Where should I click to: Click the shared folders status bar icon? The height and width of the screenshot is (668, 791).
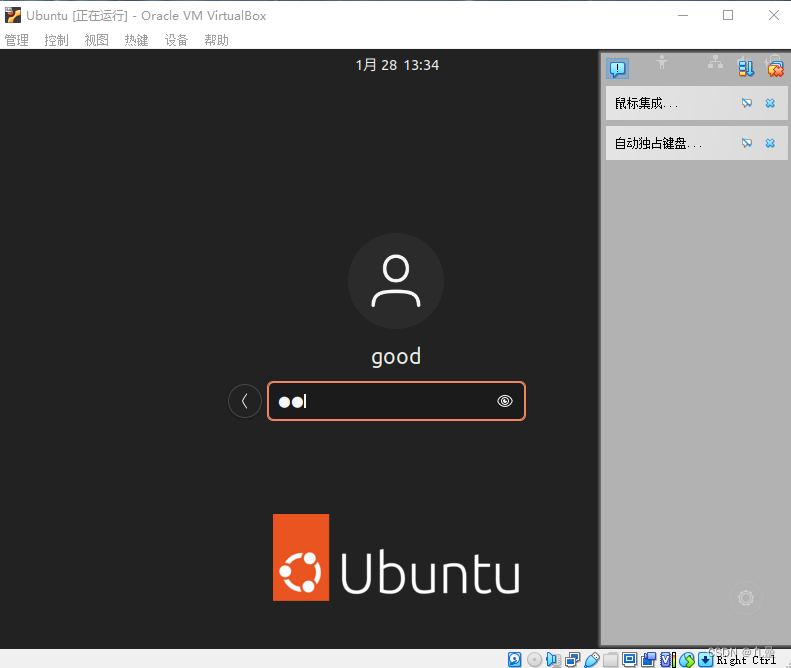610,659
